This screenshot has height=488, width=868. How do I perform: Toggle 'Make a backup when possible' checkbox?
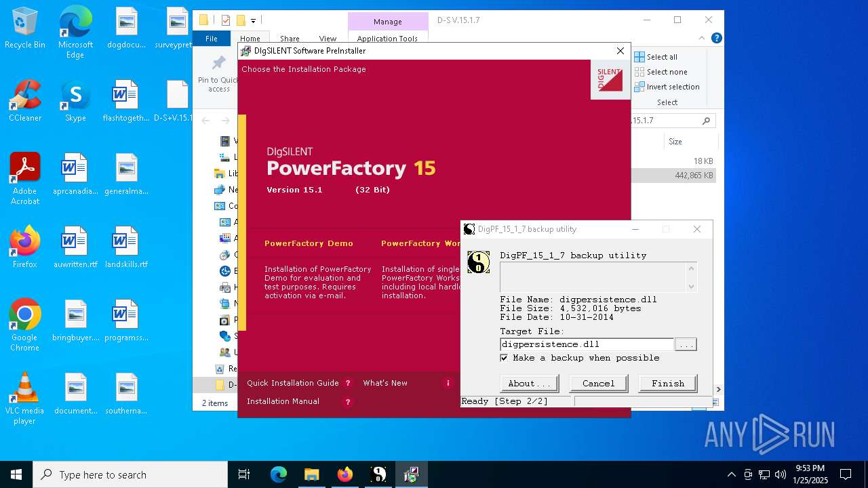(504, 358)
